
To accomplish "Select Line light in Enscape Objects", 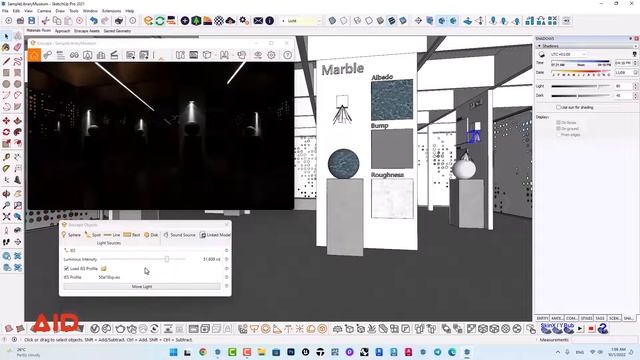I will point(112,235).
